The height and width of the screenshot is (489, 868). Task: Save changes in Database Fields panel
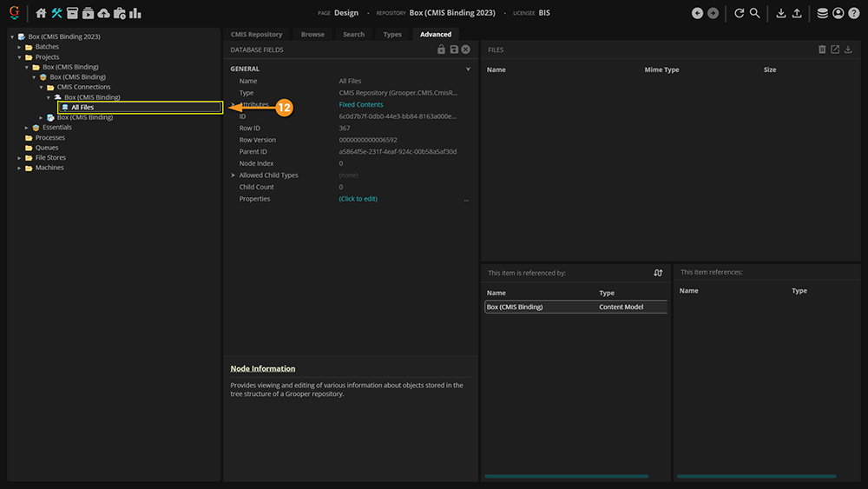point(453,50)
